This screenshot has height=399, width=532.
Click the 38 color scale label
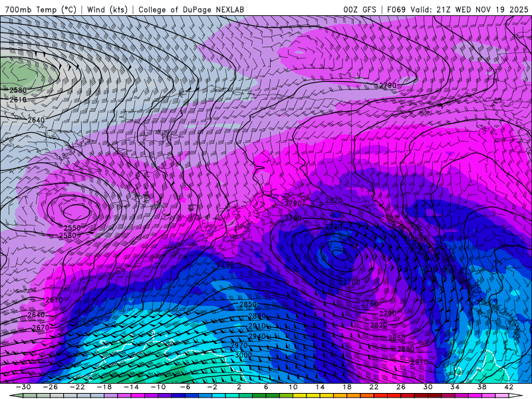481,387
